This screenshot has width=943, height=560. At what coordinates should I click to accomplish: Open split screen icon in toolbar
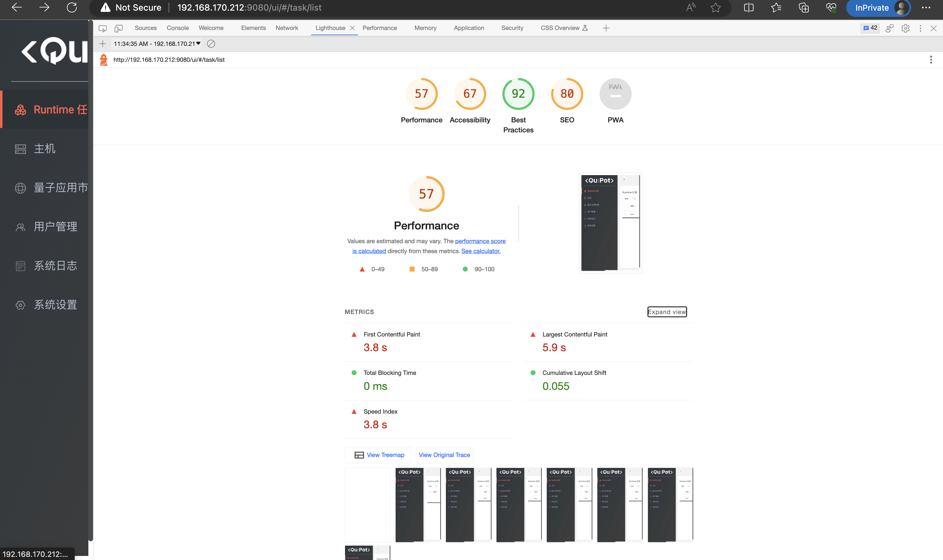pos(748,7)
